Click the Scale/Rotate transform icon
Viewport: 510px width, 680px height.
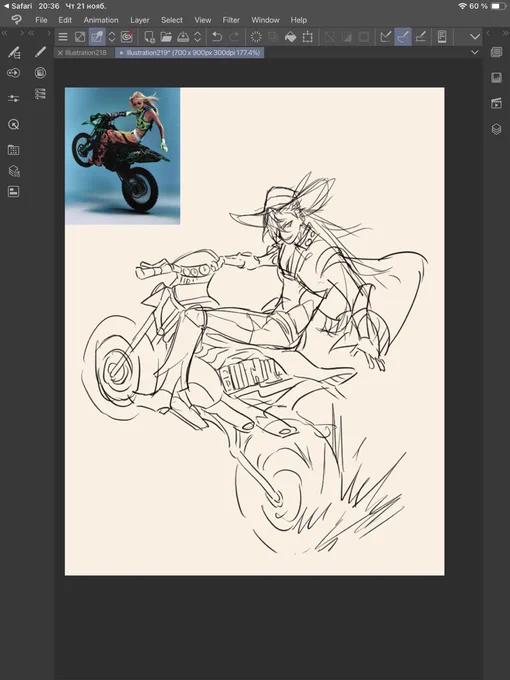tap(307, 37)
